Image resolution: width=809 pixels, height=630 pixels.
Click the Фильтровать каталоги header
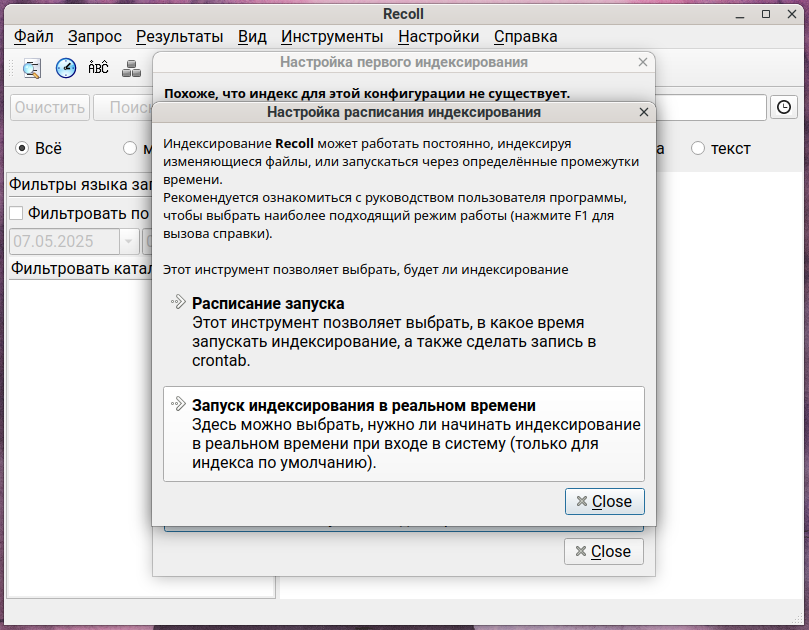pos(80,268)
